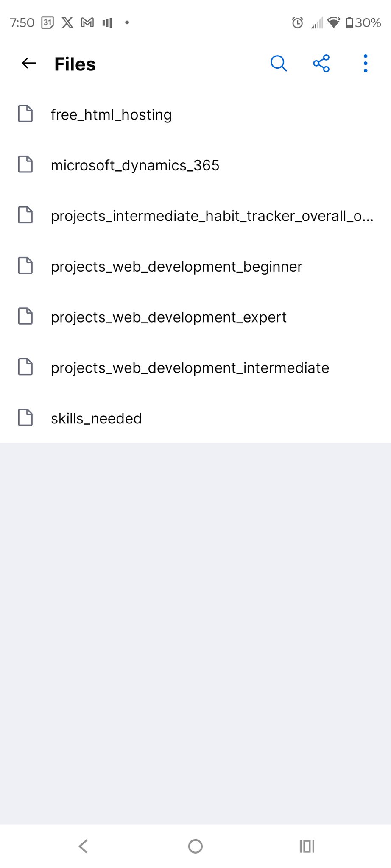Image resolution: width=391 pixels, height=868 pixels.
Task: Open microsoft_dynamics_365 file
Action: click(x=135, y=165)
